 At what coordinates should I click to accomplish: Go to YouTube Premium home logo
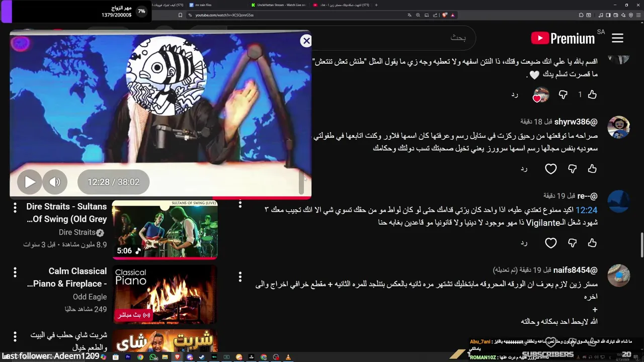coord(563,38)
